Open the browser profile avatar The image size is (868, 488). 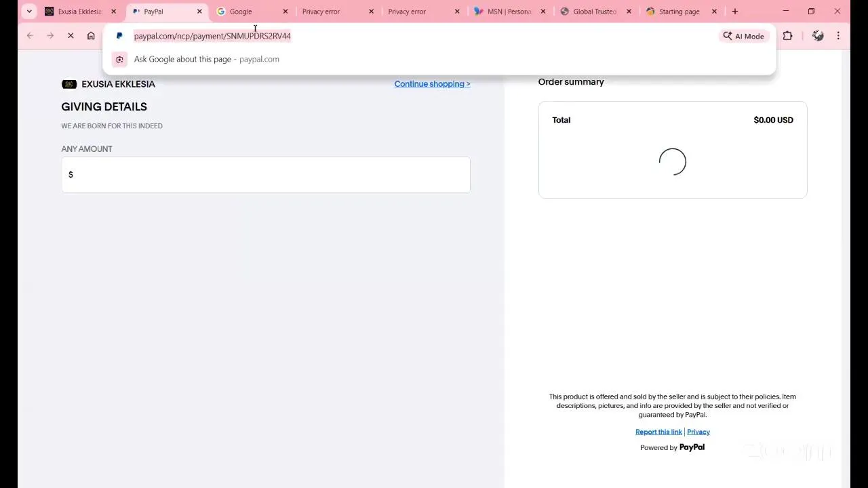coord(818,36)
